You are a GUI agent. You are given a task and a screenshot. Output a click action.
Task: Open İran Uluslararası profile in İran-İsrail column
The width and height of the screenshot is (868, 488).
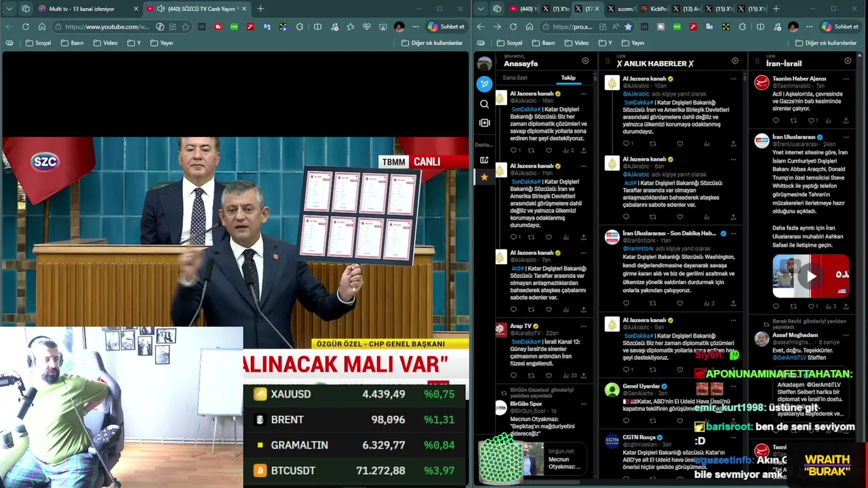(x=793, y=137)
